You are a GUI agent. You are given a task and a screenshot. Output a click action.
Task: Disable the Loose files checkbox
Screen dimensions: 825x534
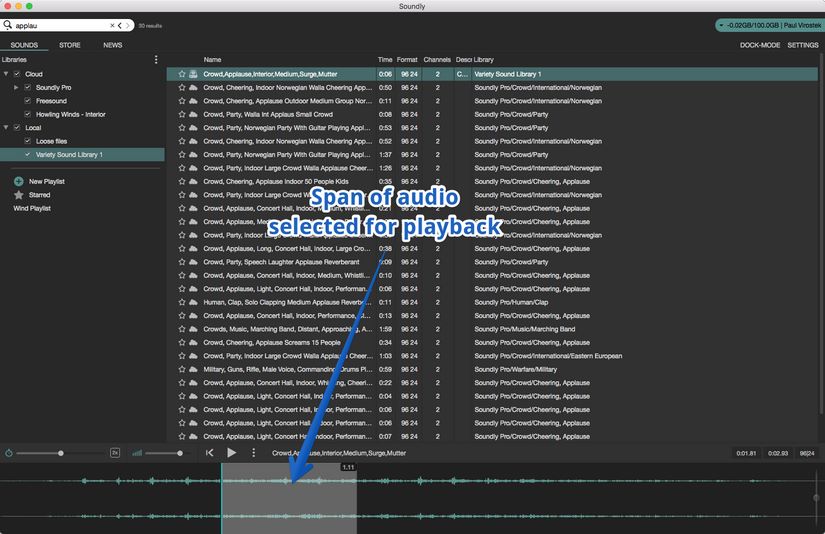28,141
